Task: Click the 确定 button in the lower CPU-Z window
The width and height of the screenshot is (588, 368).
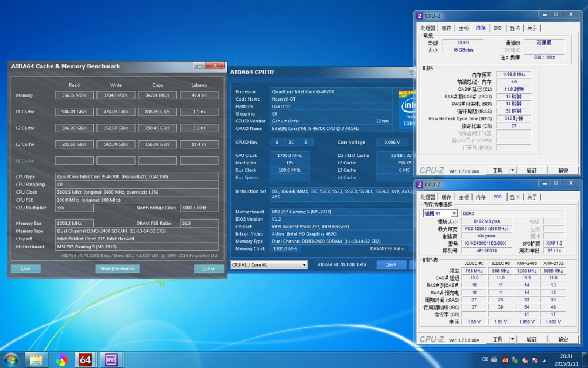Action: (x=563, y=339)
